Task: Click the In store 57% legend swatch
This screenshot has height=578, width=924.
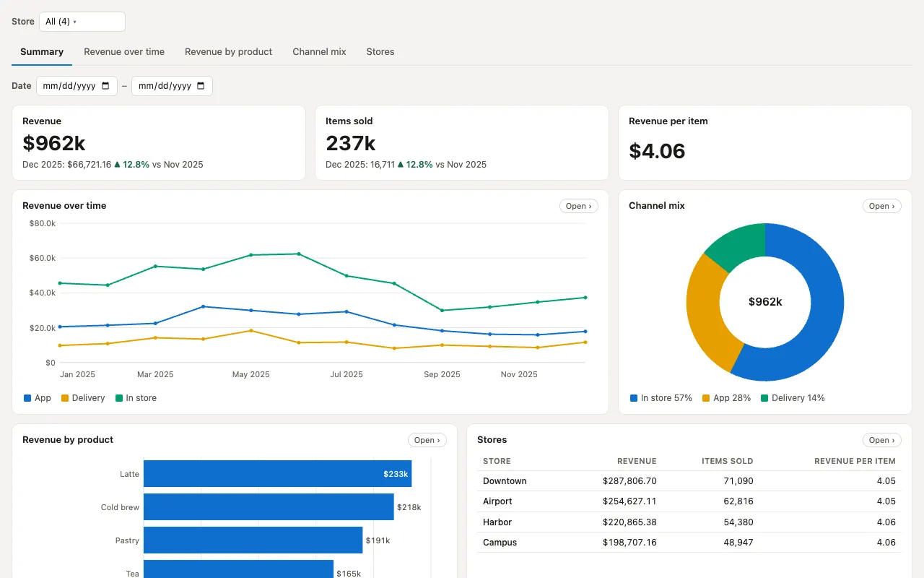Action: [634, 398]
